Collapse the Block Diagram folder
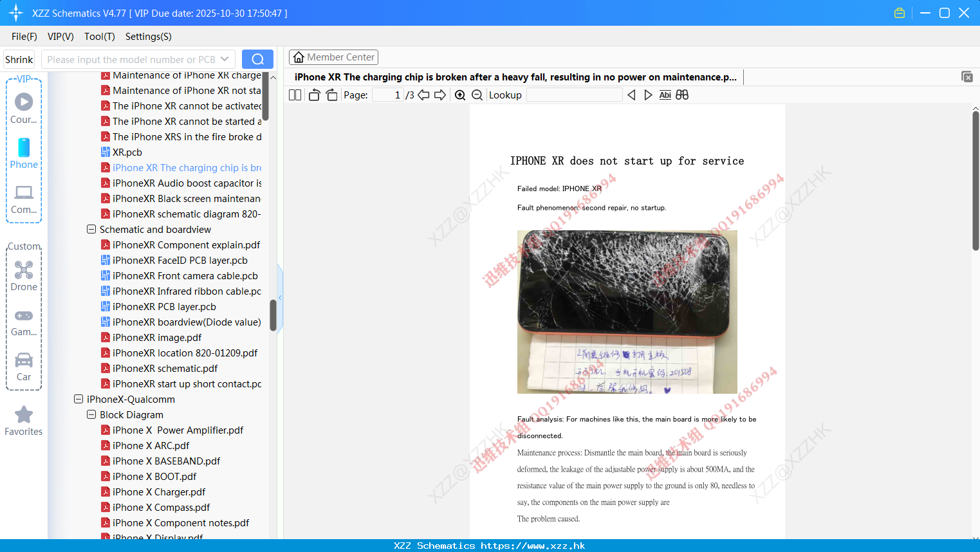This screenshot has width=980, height=552. point(91,415)
